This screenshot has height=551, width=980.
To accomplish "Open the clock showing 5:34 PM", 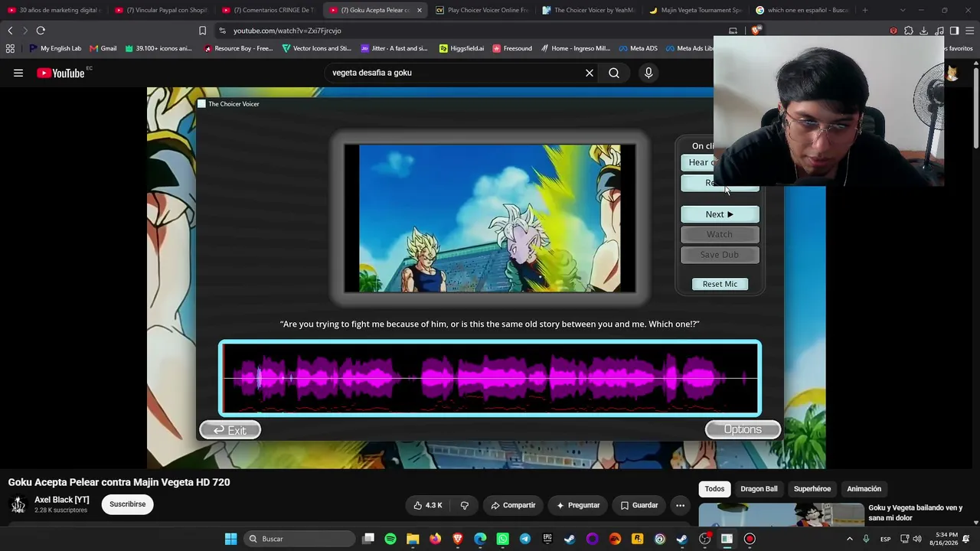I will (943, 539).
